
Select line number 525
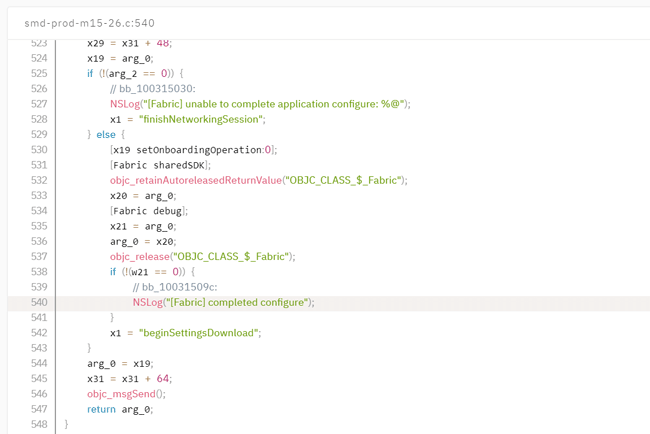tap(39, 73)
